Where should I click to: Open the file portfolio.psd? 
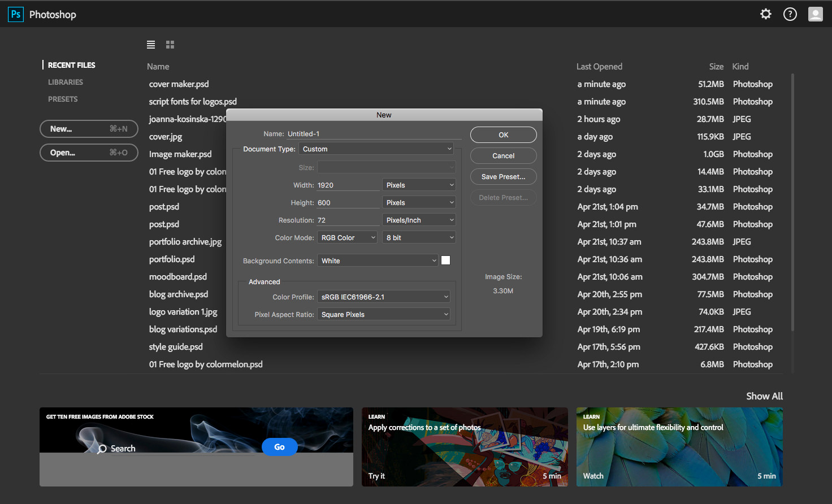(172, 259)
